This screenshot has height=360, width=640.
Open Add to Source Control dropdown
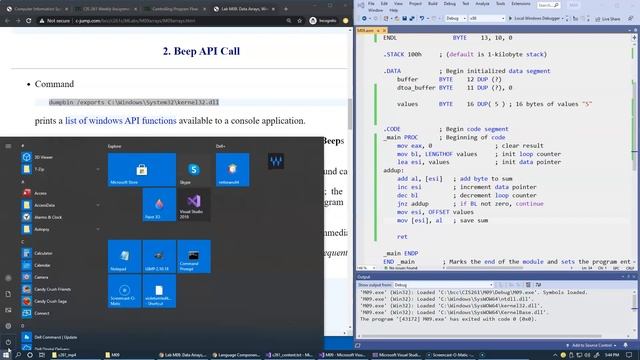pos(591,346)
